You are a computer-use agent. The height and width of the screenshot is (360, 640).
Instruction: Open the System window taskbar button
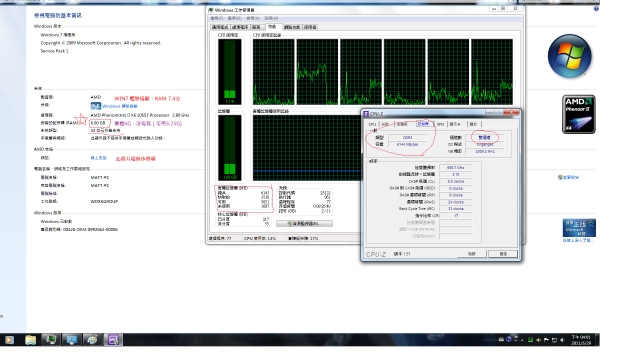pos(72,340)
